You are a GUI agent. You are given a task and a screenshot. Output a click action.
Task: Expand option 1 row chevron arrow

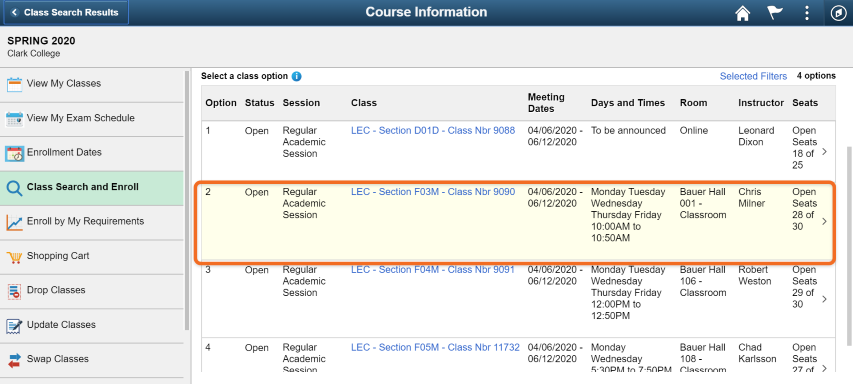point(824,152)
